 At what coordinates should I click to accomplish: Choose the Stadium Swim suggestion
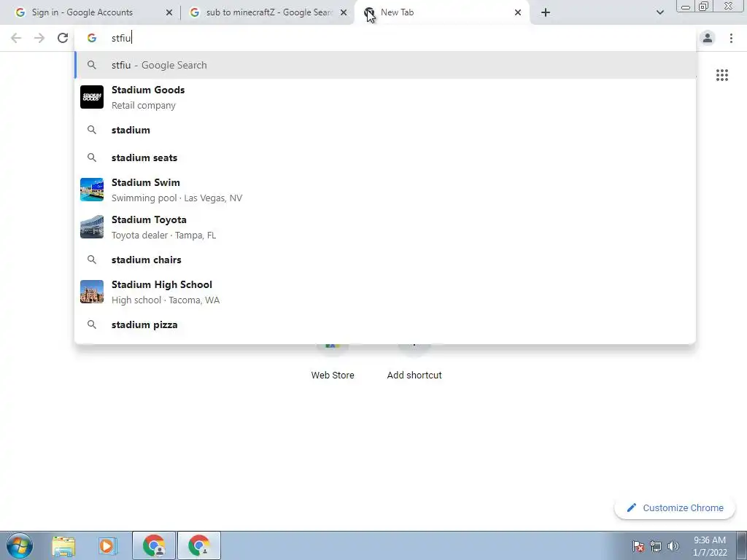click(385, 190)
